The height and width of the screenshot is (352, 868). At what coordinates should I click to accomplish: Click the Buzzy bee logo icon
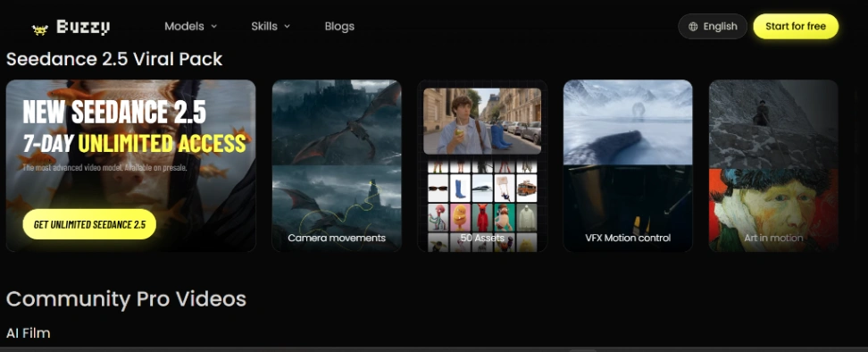(40, 29)
